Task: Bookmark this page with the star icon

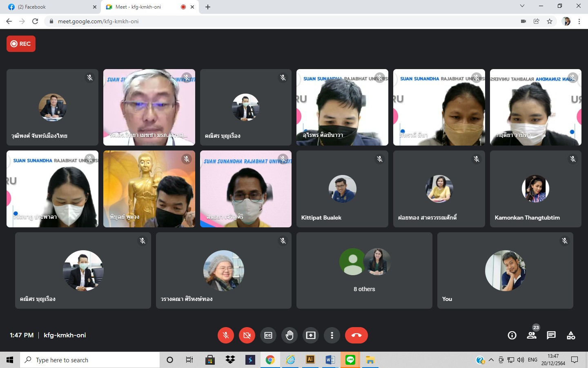Action: tap(550, 21)
